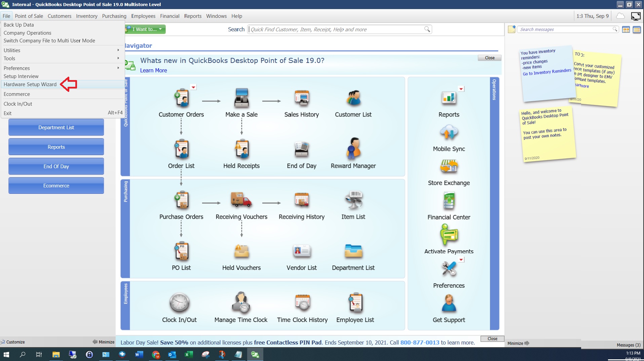Open the Held Receipts icon

pos(241,149)
